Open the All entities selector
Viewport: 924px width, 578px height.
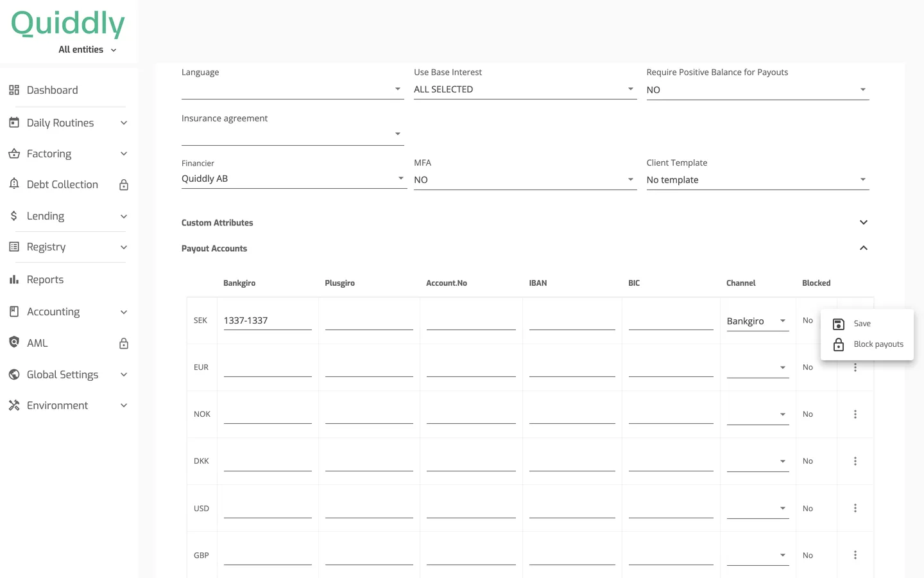pos(87,49)
